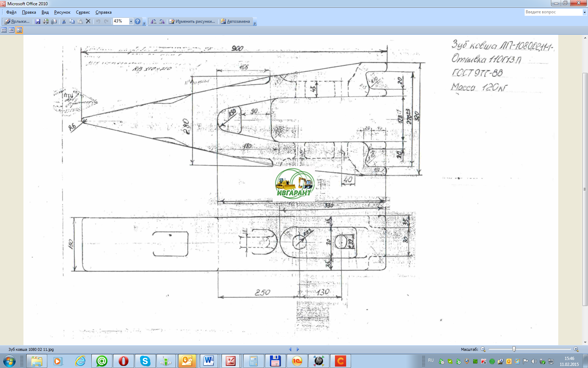This screenshot has width=588, height=368.
Task: Open Windows Explorer from taskbar
Action: click(37, 361)
